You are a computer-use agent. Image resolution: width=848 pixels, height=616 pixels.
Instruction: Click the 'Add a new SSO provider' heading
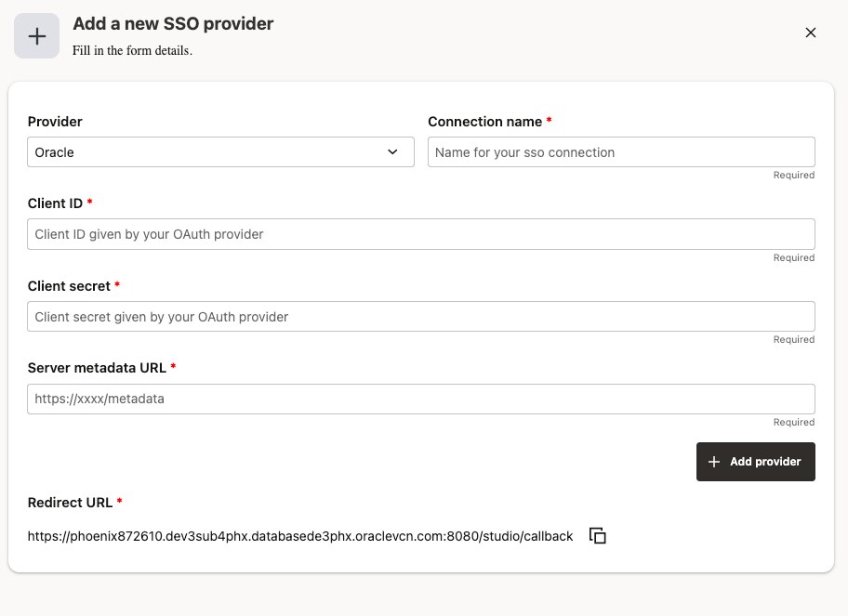[173, 24]
